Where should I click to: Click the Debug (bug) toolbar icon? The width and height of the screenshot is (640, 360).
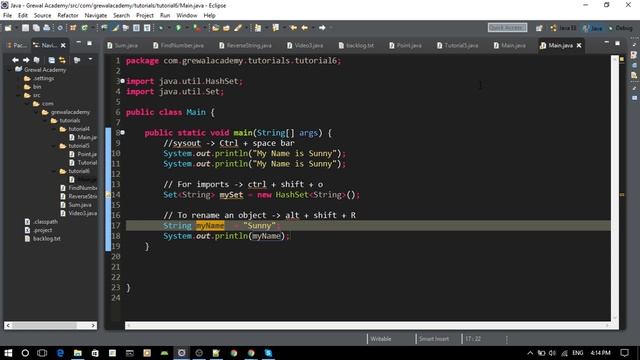(x=161, y=28)
